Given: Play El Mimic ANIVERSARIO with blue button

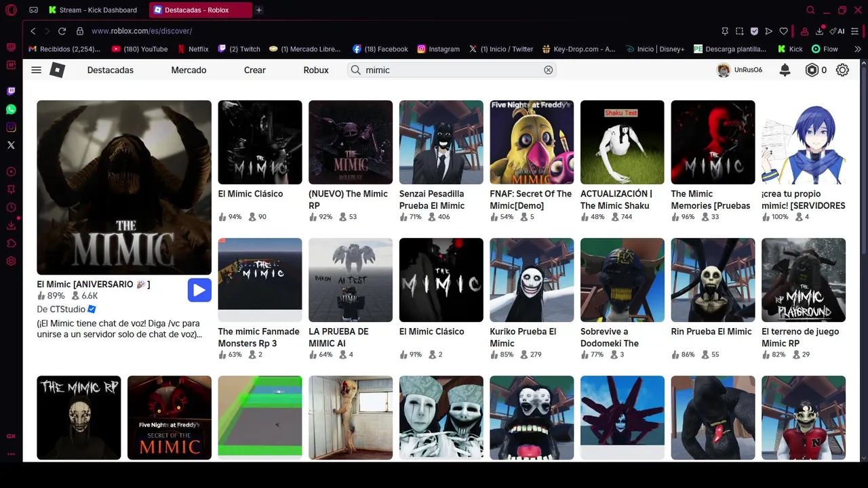Looking at the screenshot, I should click(199, 290).
